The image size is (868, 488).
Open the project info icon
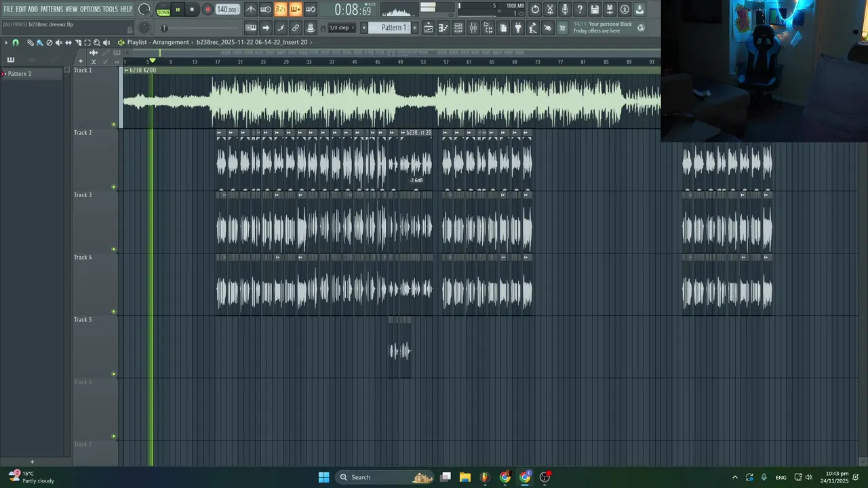coord(625,9)
